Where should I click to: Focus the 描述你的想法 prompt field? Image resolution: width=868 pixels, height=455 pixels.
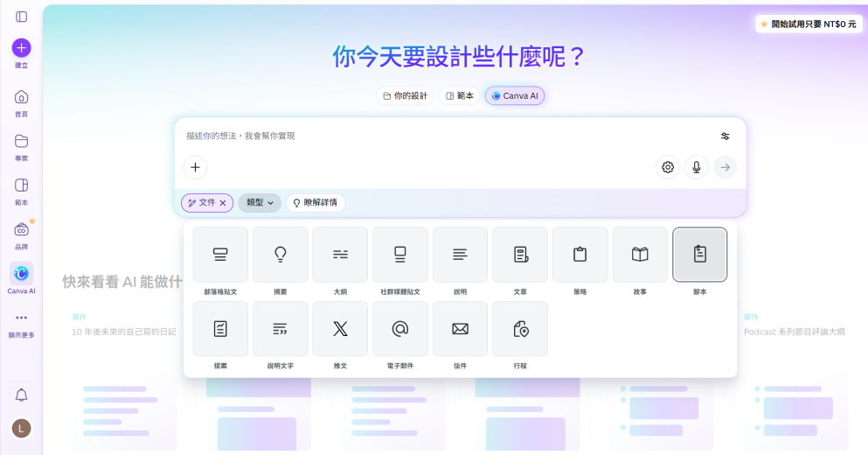click(448, 136)
